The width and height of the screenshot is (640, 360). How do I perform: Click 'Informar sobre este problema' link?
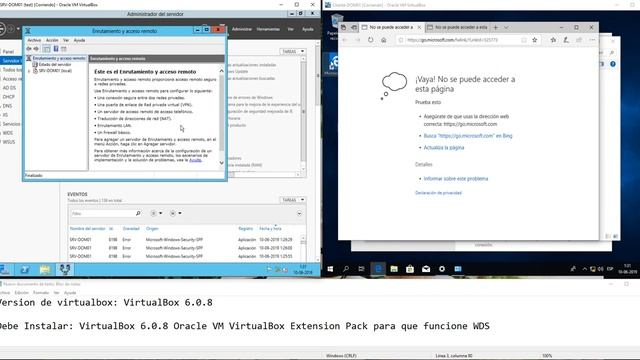(x=456, y=179)
